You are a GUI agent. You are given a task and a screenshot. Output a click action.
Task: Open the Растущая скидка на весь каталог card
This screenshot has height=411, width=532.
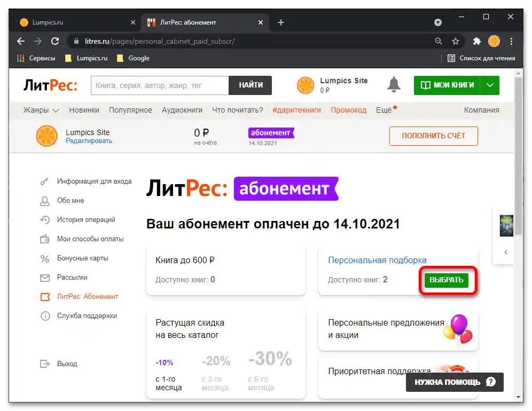(x=225, y=354)
